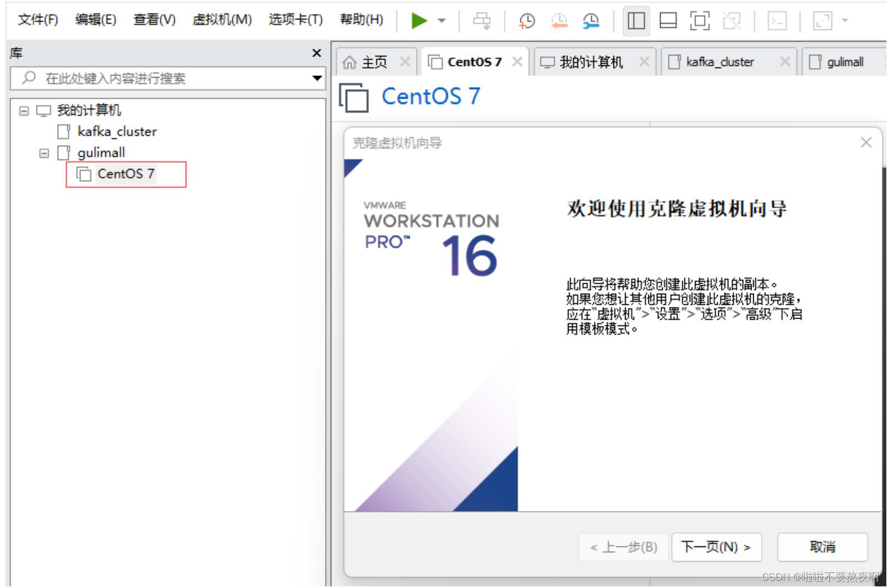Click the CentOS 7 page heading text
Screen dimensions: 888x588
pos(431,96)
